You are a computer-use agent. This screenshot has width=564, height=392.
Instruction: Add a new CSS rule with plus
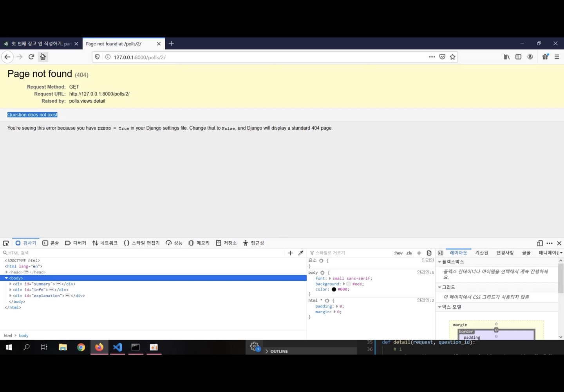(419, 253)
